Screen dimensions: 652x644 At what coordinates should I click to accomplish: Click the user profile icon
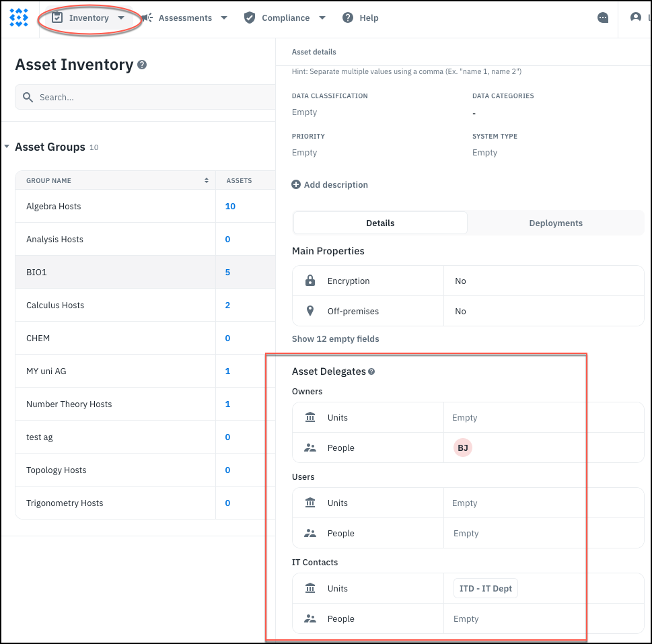point(636,18)
